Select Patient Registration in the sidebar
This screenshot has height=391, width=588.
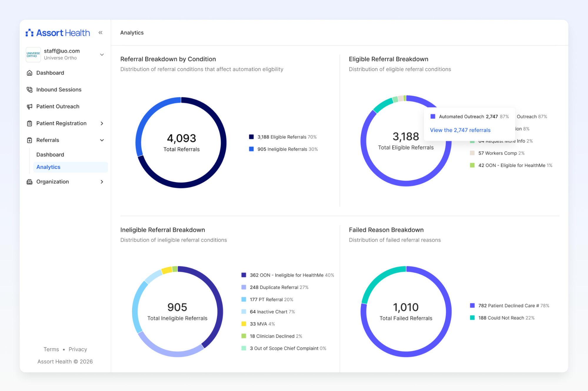click(x=61, y=123)
